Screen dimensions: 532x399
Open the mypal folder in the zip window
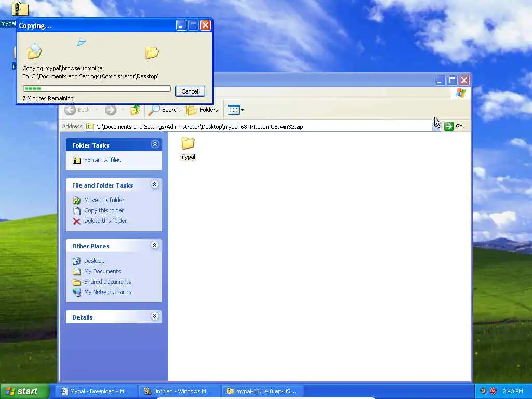[x=188, y=148]
